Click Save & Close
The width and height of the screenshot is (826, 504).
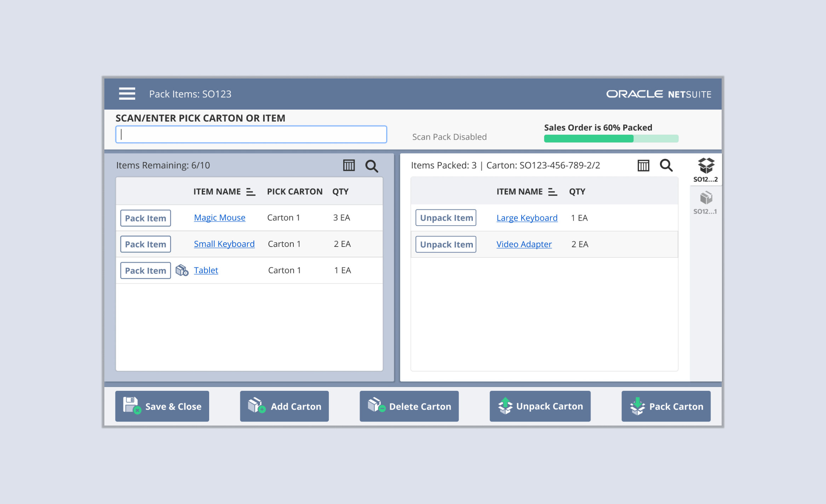(x=162, y=406)
